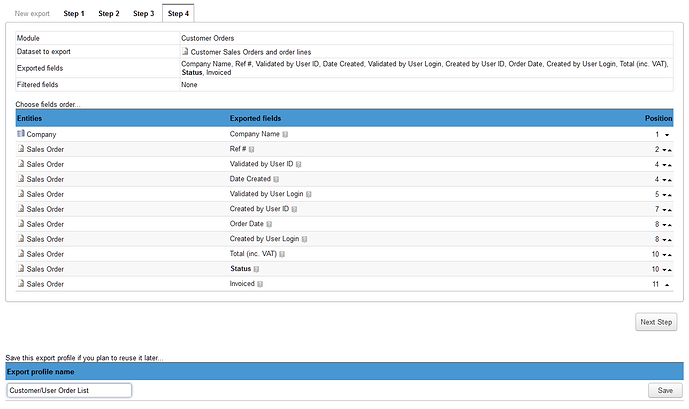
Task: Go back to the Step 1 tab
Action: tap(74, 14)
